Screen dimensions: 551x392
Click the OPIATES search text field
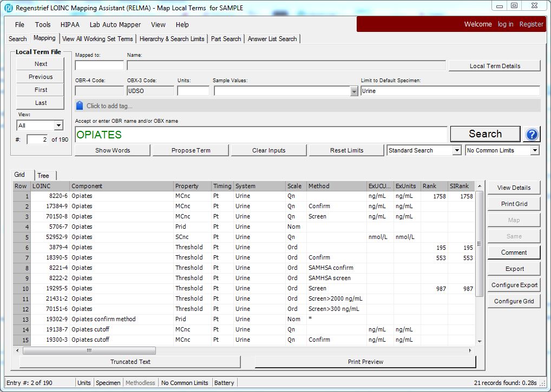click(x=261, y=135)
